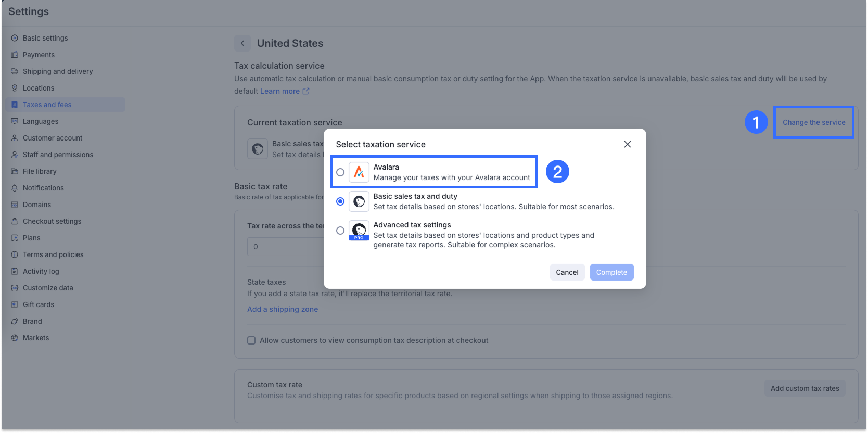
Task: Click the Markets globe icon
Action: pos(15,338)
